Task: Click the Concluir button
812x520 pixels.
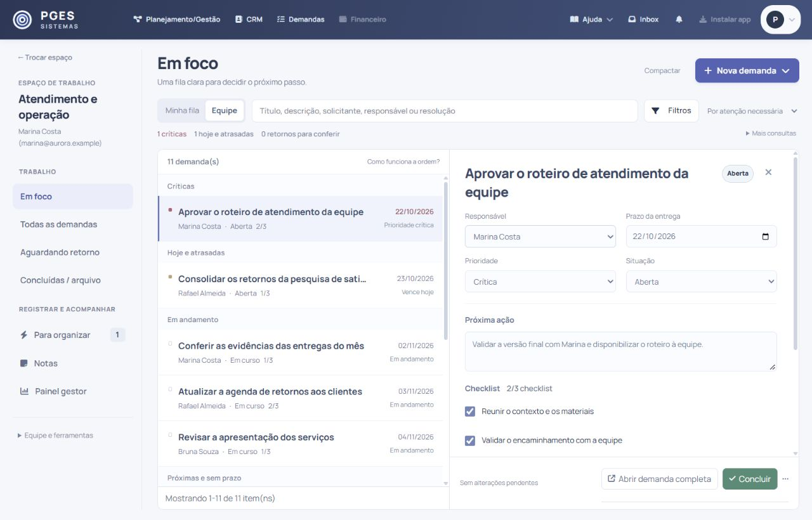Action: click(749, 479)
